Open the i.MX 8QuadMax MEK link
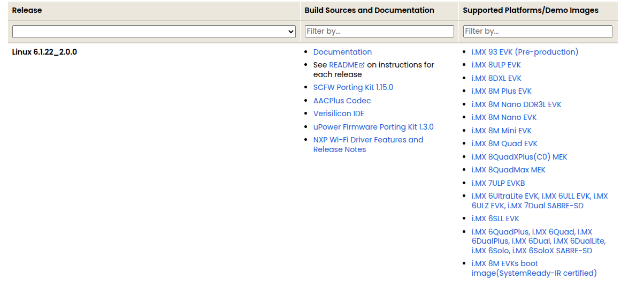This screenshot has width=644, height=287. coord(509,170)
